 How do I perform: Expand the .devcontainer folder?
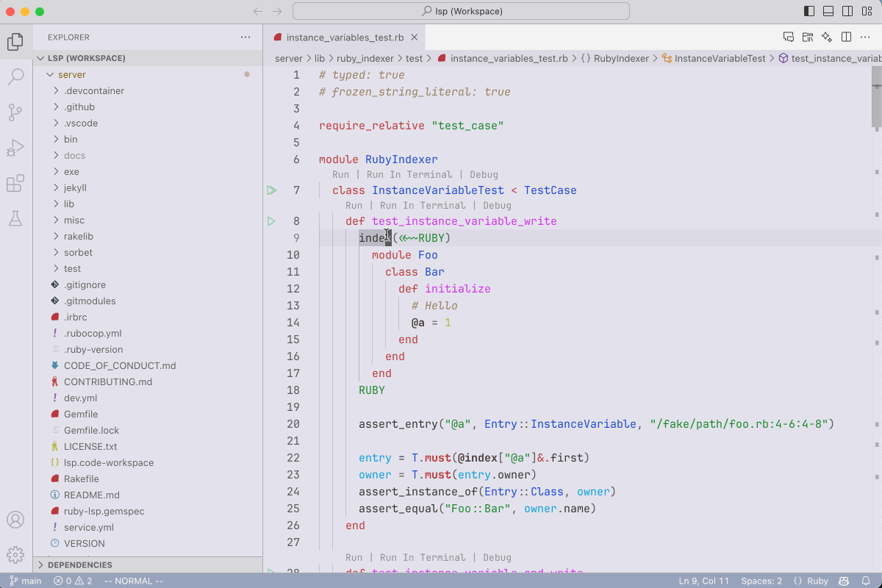point(148,91)
